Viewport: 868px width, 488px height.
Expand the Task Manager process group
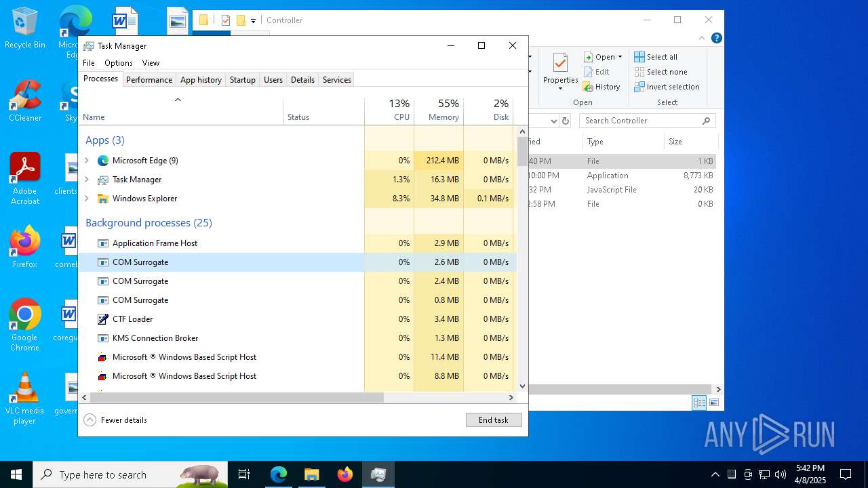(86, 180)
